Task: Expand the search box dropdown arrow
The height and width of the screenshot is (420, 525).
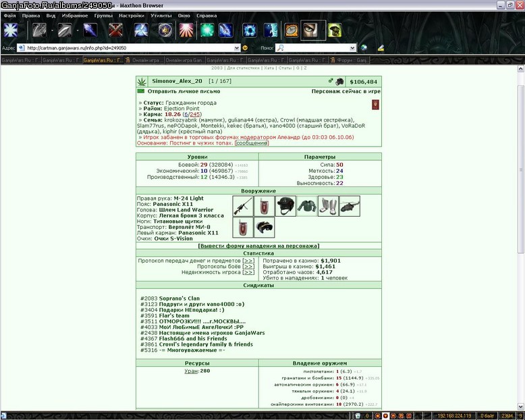Action: click(352, 48)
